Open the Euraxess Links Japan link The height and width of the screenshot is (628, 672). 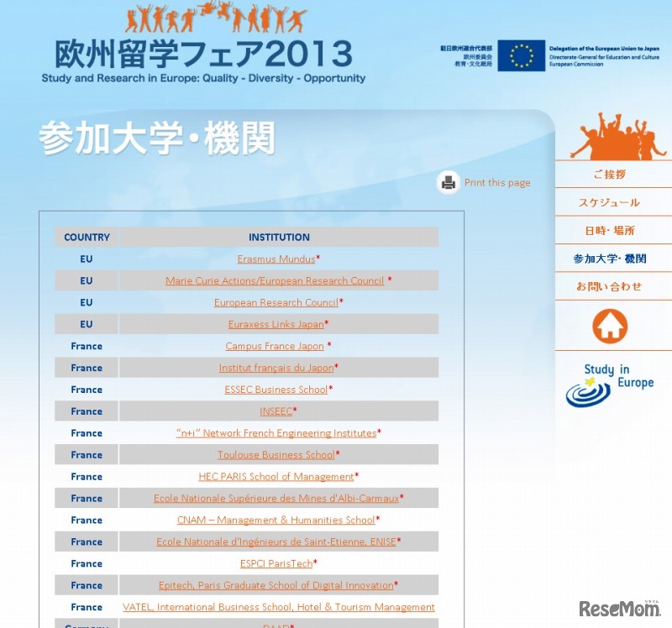pos(276,324)
